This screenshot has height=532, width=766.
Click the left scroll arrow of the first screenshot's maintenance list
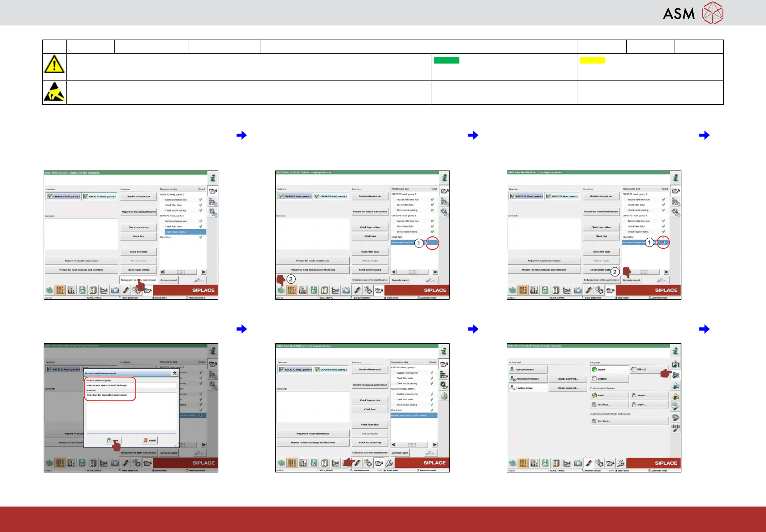tap(162, 272)
